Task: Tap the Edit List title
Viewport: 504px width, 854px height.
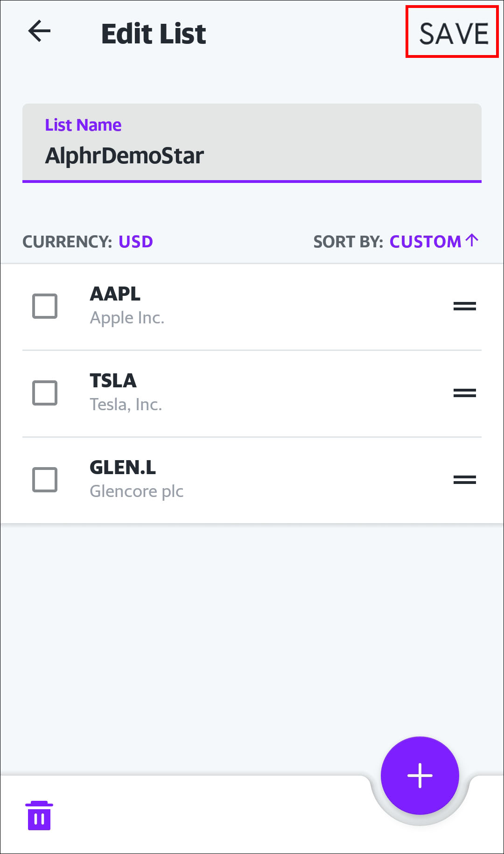Action: click(x=154, y=34)
